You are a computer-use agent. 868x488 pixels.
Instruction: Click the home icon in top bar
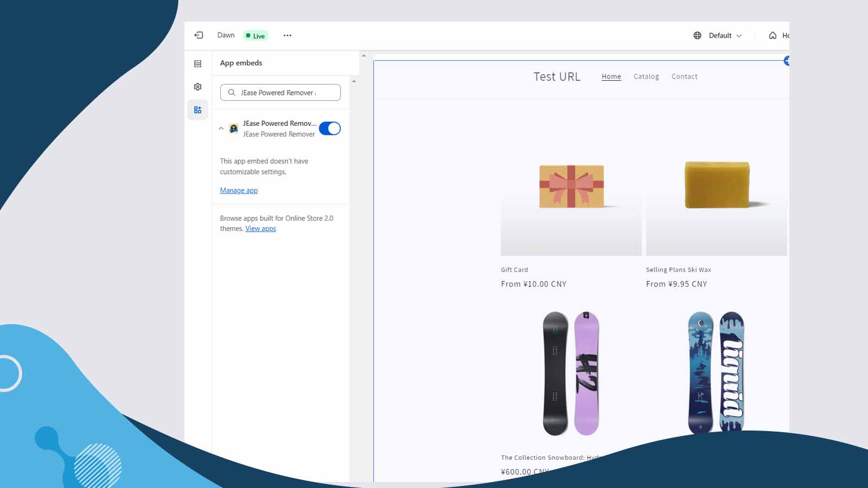point(773,35)
